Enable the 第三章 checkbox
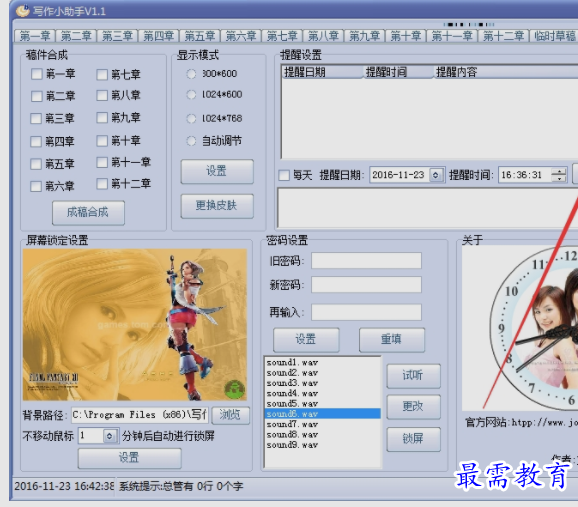The image size is (578, 507). [36, 119]
